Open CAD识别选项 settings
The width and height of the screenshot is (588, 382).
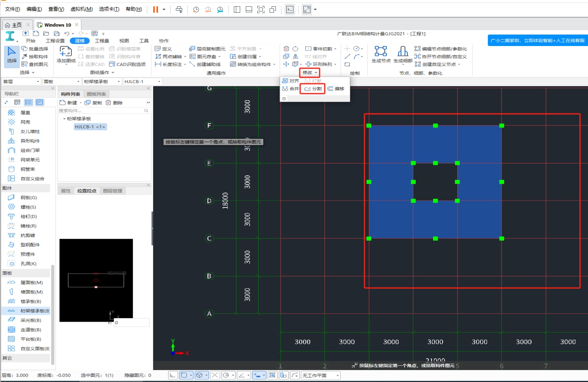[x=127, y=64]
